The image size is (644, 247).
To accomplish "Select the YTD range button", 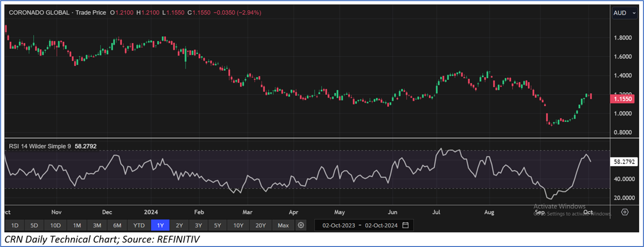I will (x=139, y=225).
